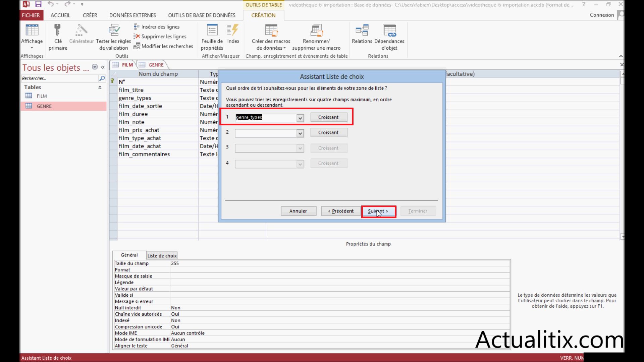The width and height of the screenshot is (644, 362).
Task: Open Tester les règles de validation
Action: click(x=113, y=37)
